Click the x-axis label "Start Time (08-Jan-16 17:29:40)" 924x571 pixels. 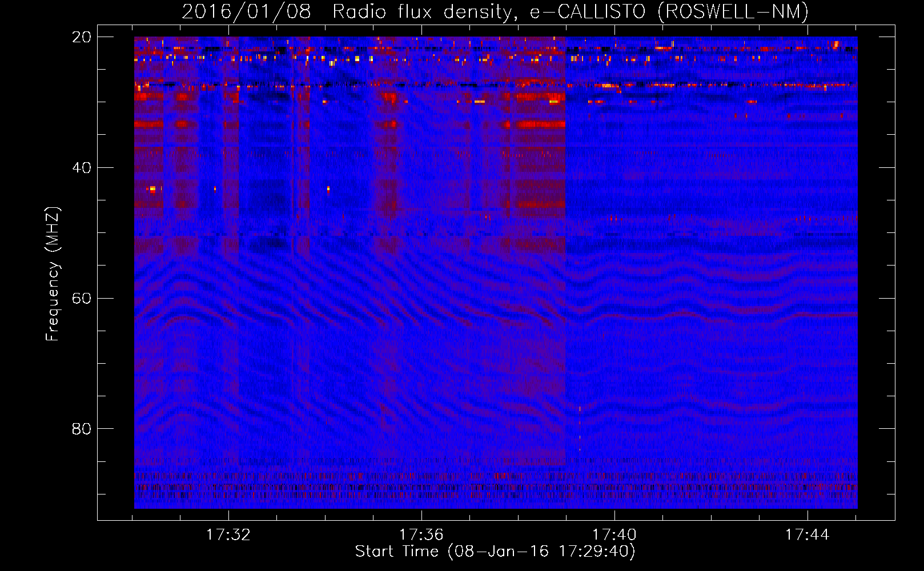click(495, 552)
